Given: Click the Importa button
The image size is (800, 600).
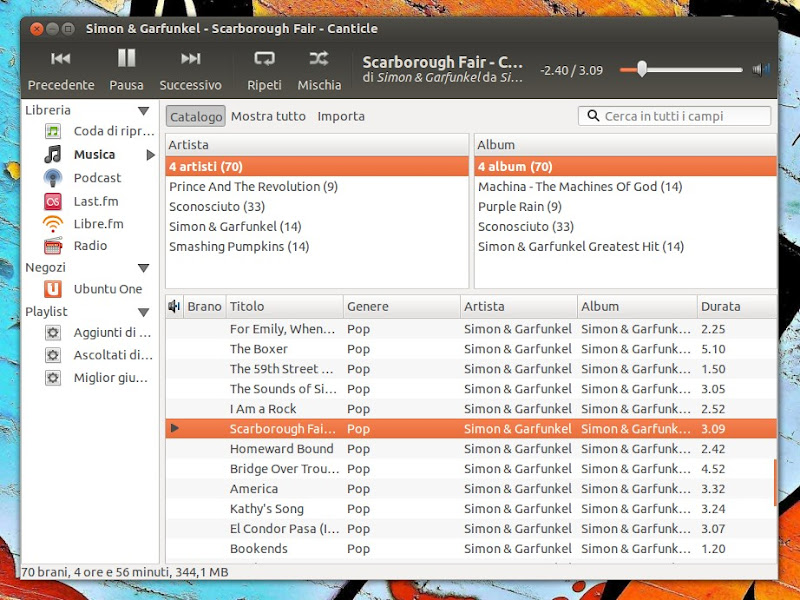Looking at the screenshot, I should coord(341,116).
